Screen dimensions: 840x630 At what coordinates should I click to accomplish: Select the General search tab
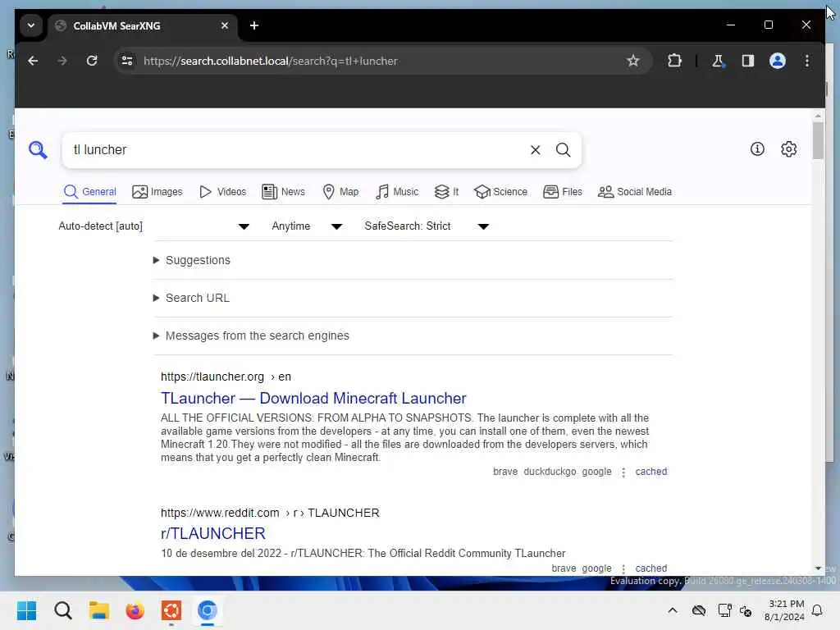click(x=89, y=192)
